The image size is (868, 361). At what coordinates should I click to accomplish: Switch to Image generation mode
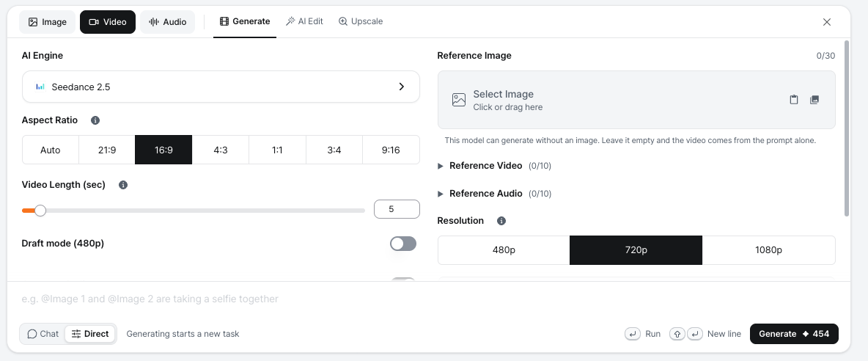coord(47,22)
